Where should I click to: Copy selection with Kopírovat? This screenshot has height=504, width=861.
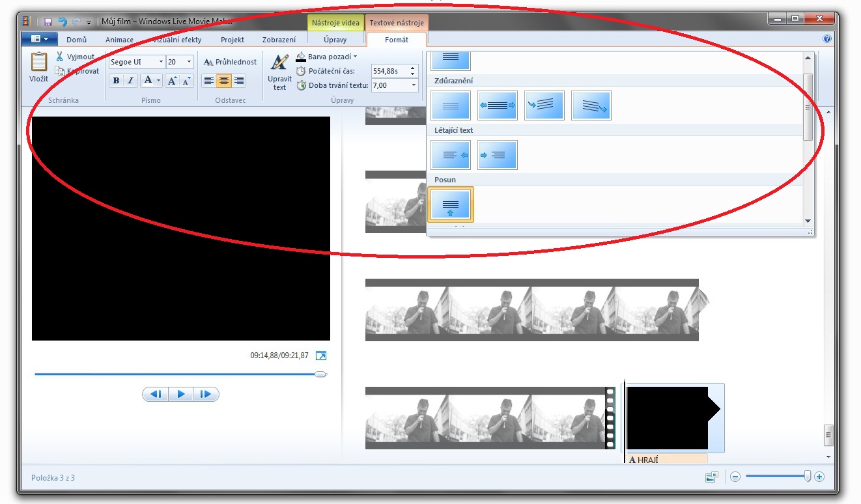(x=77, y=71)
